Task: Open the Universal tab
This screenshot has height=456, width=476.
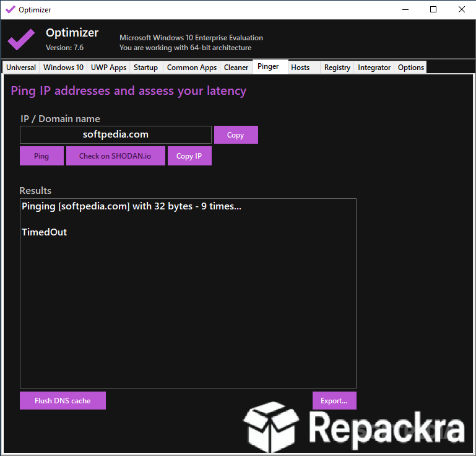Action: pos(21,68)
